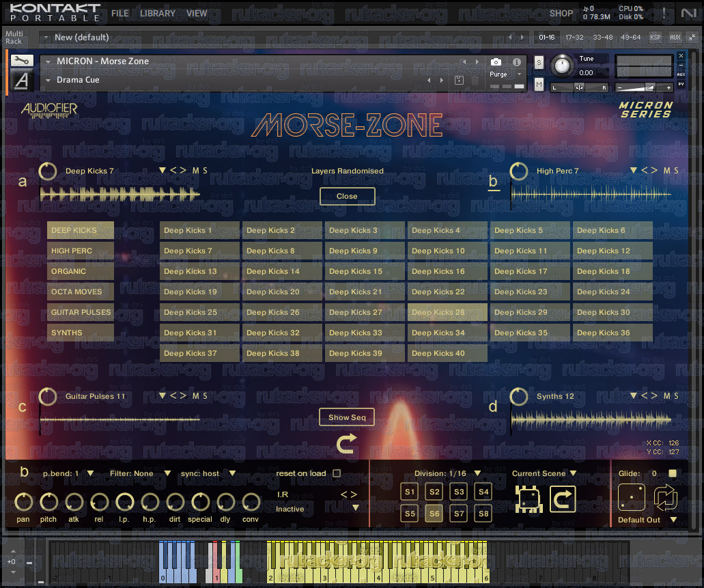The width and height of the screenshot is (704, 588).
Task: Click the curved arrow under Show Seq
Action: click(347, 443)
